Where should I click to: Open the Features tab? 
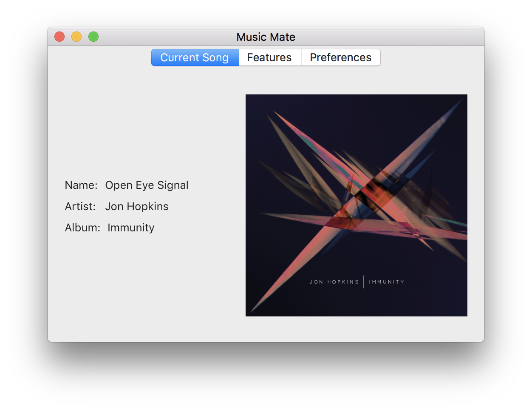[x=270, y=57]
